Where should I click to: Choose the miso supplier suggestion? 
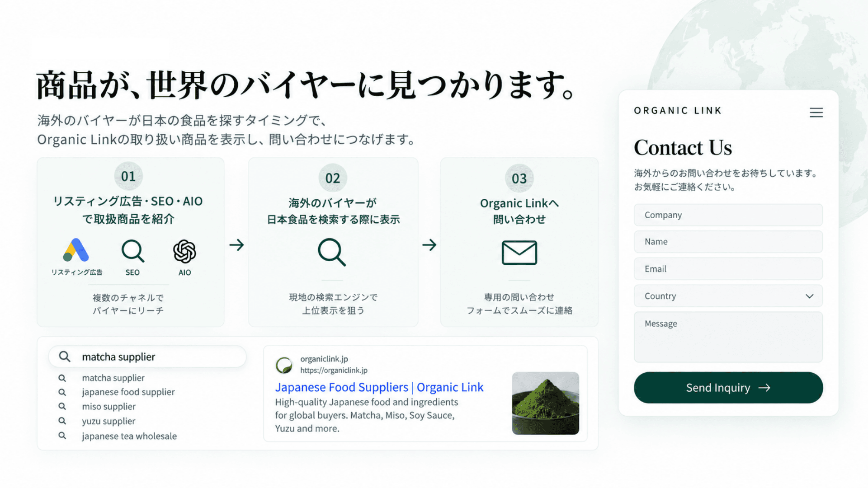[x=108, y=407]
